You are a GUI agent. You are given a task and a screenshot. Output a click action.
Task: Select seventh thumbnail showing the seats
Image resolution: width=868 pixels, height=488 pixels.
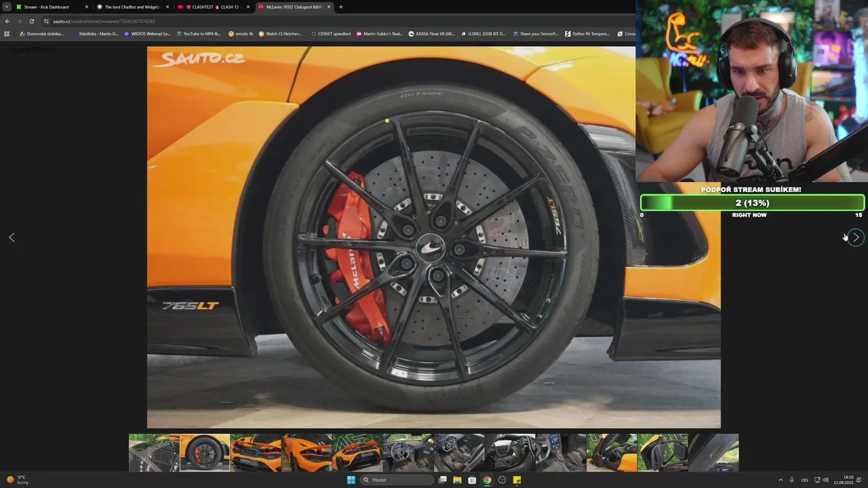[x=459, y=453]
